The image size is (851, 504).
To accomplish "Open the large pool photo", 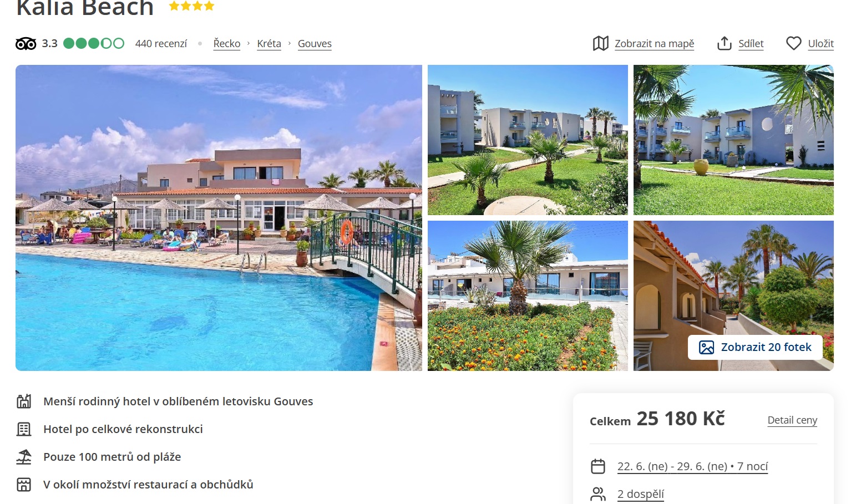I will [x=219, y=218].
